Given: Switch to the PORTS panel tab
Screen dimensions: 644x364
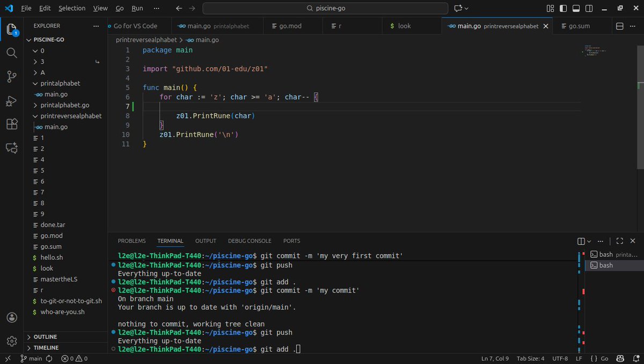Looking at the screenshot, I should pyautogui.click(x=291, y=241).
